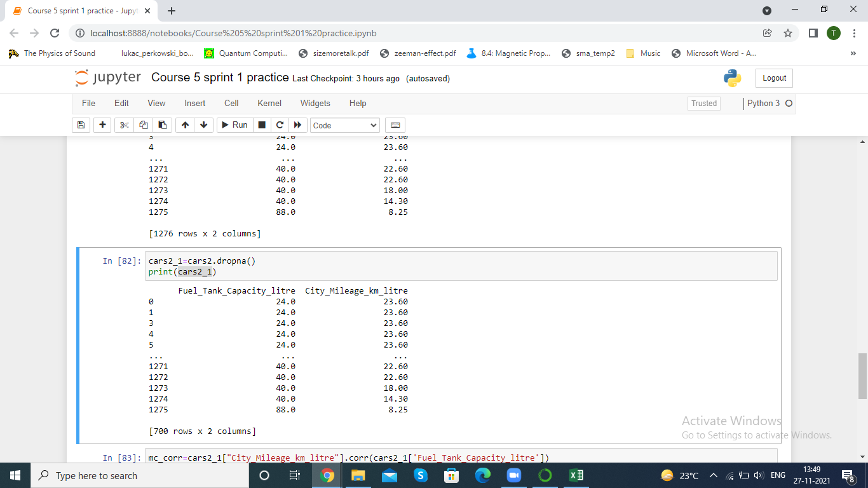The image size is (868, 488).
Task: Save notebook with the floppy disk icon
Action: 81,125
